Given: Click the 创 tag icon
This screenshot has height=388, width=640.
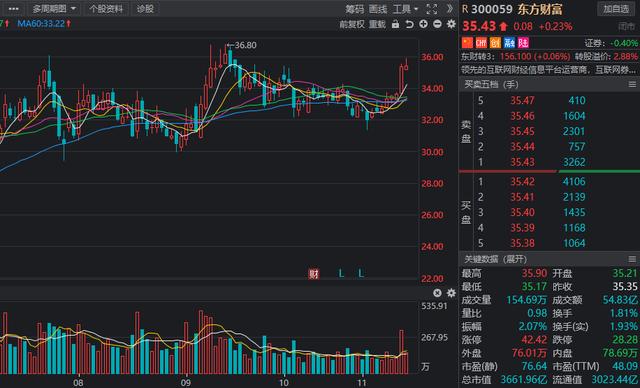Looking at the screenshot, I should pos(495,42).
